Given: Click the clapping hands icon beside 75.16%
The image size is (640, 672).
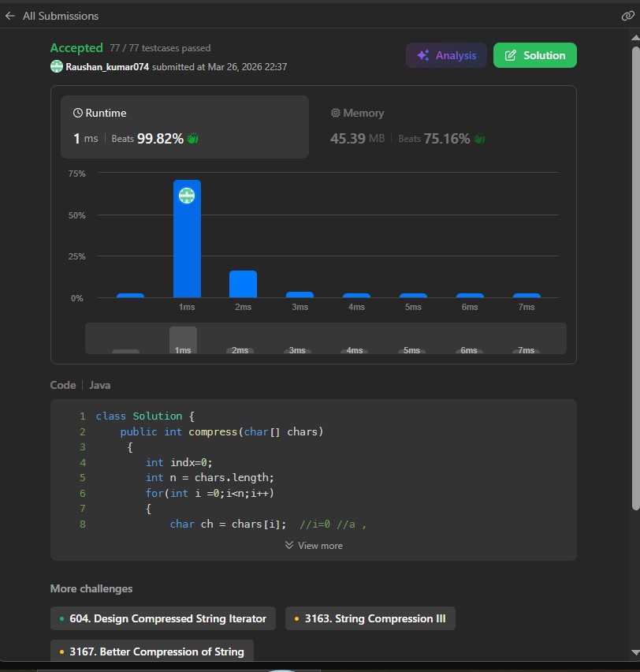Looking at the screenshot, I should (479, 139).
